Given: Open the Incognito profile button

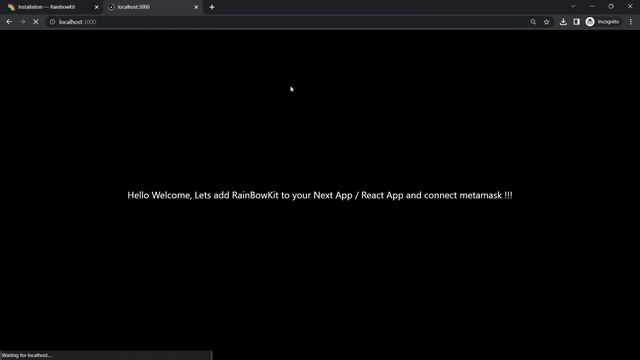Looking at the screenshot, I should 602,22.
